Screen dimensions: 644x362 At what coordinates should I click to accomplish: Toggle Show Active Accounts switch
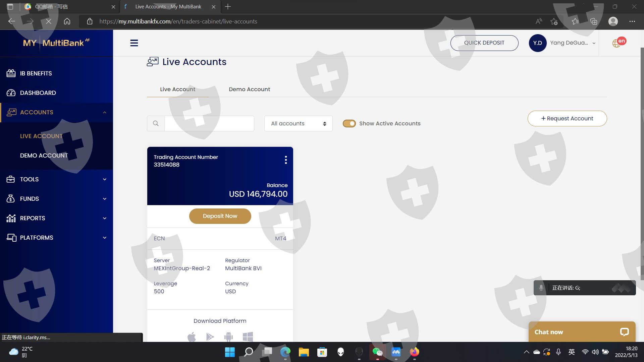[x=349, y=123]
